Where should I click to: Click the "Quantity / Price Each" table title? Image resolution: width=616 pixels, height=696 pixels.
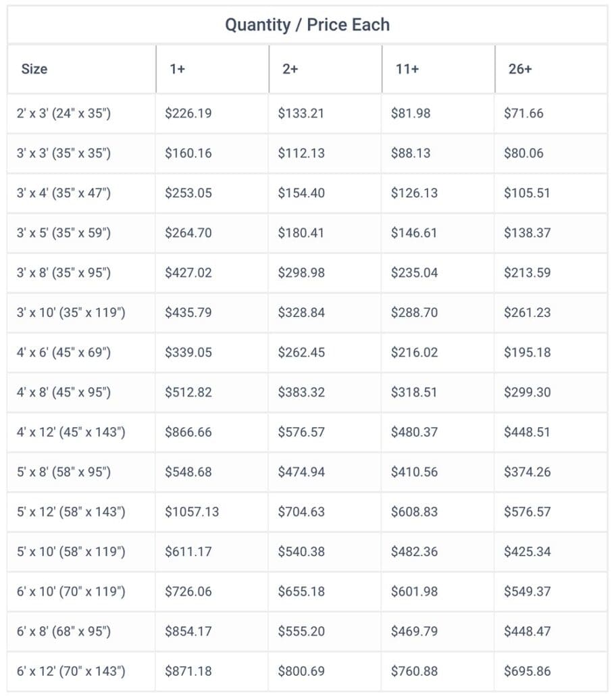coord(307,25)
